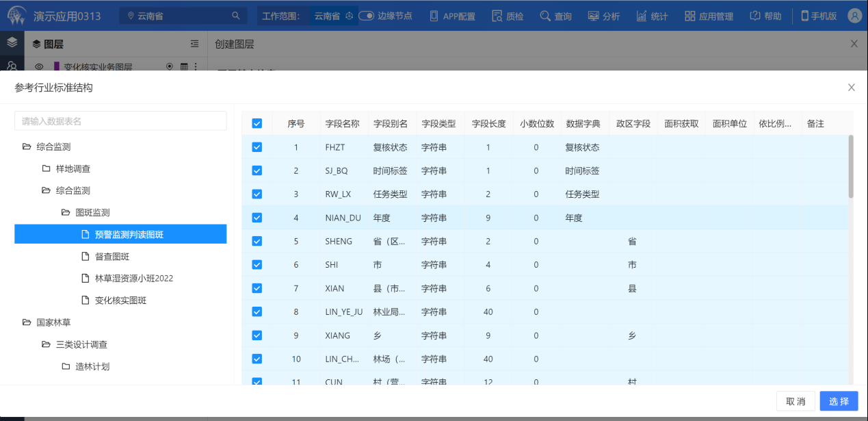Uncheck the SHENG row checkbox
The width and height of the screenshot is (868, 421).
(x=257, y=241)
